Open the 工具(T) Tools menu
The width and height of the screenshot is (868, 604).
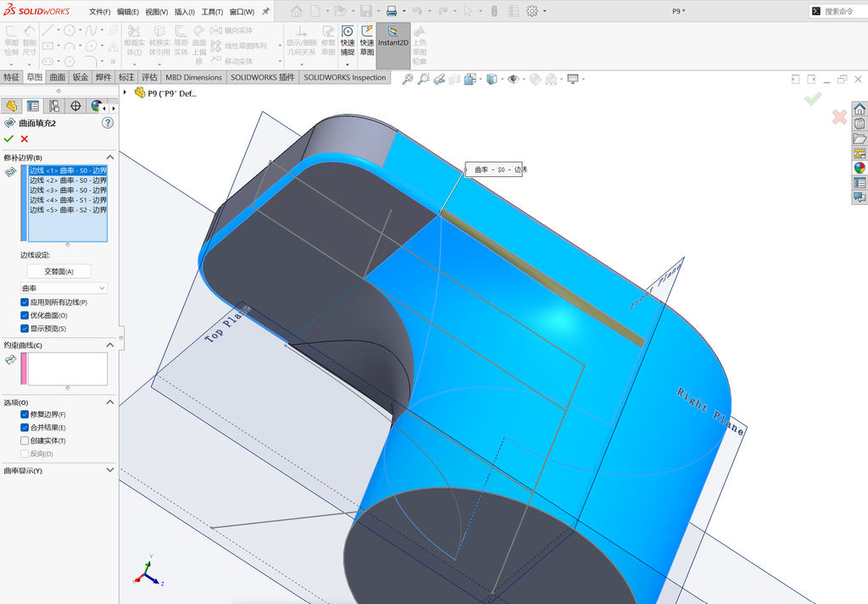[x=212, y=12]
